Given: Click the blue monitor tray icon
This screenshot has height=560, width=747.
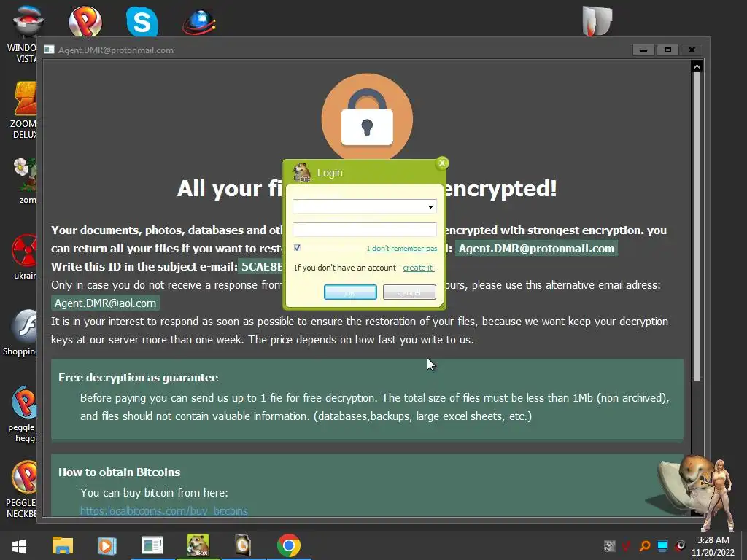Looking at the screenshot, I should pos(662,546).
